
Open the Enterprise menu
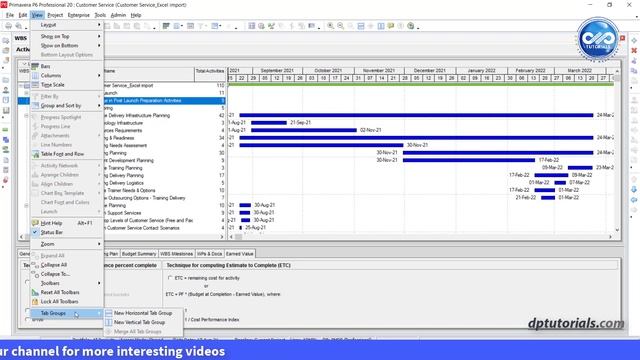tap(79, 15)
